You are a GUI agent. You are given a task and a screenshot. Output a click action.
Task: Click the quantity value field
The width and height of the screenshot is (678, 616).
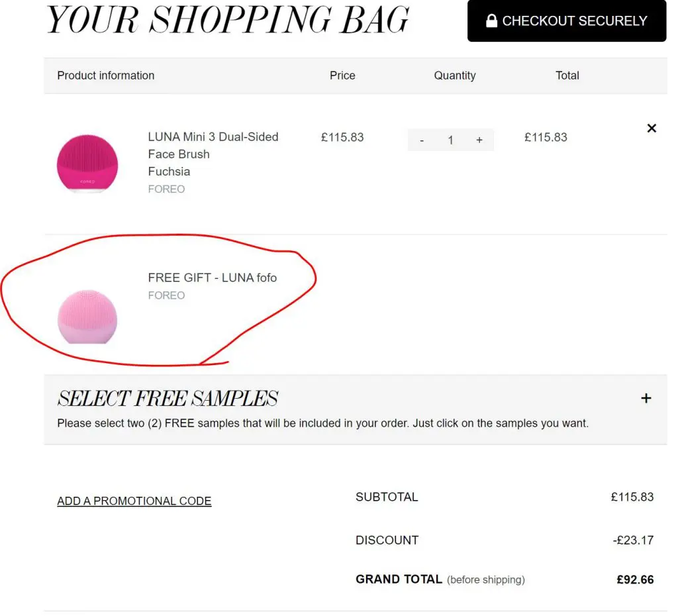450,140
